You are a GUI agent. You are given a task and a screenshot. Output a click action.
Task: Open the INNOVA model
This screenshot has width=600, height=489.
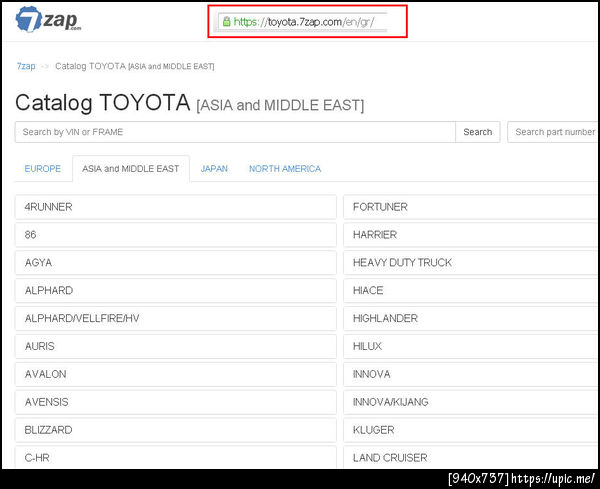coord(471,374)
